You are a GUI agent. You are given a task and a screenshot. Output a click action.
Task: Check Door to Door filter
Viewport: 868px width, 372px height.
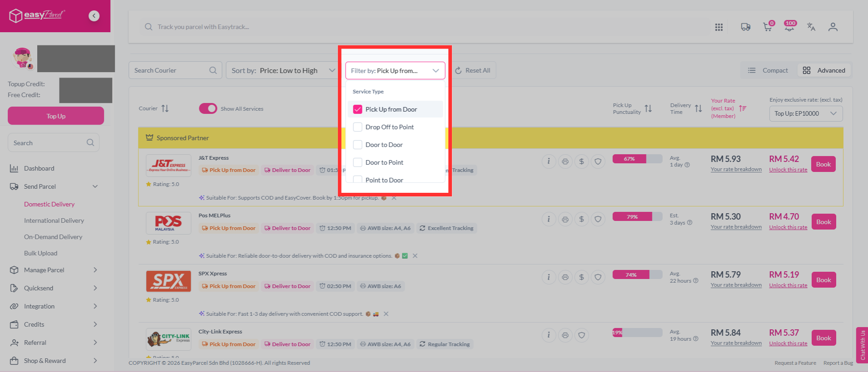coord(358,145)
